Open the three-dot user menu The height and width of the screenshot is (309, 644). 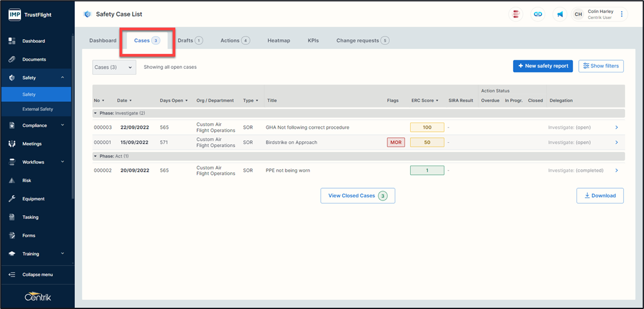pyautogui.click(x=621, y=14)
